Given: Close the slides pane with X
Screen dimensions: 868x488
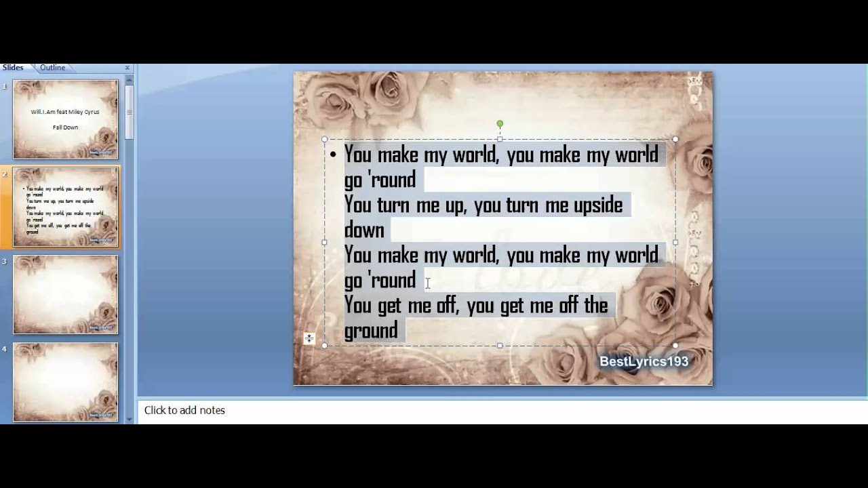Looking at the screenshot, I should [x=127, y=68].
